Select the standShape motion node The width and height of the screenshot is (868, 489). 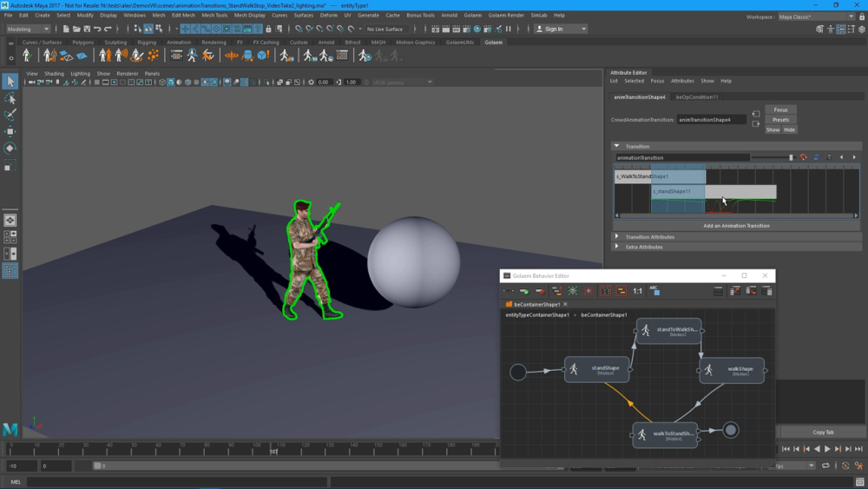click(x=597, y=370)
